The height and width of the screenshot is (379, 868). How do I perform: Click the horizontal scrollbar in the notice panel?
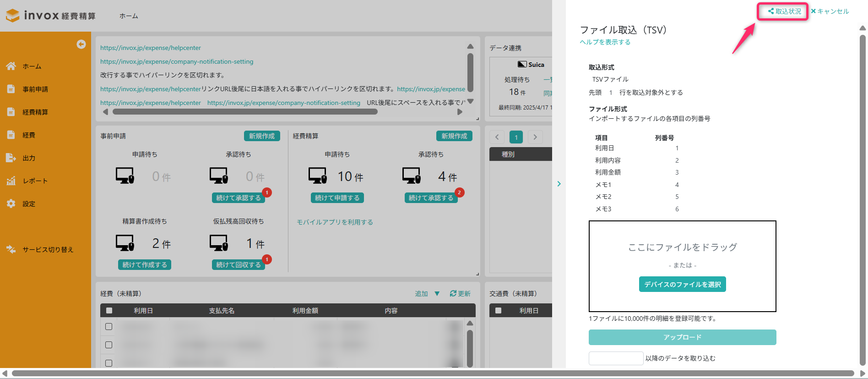[x=245, y=112]
